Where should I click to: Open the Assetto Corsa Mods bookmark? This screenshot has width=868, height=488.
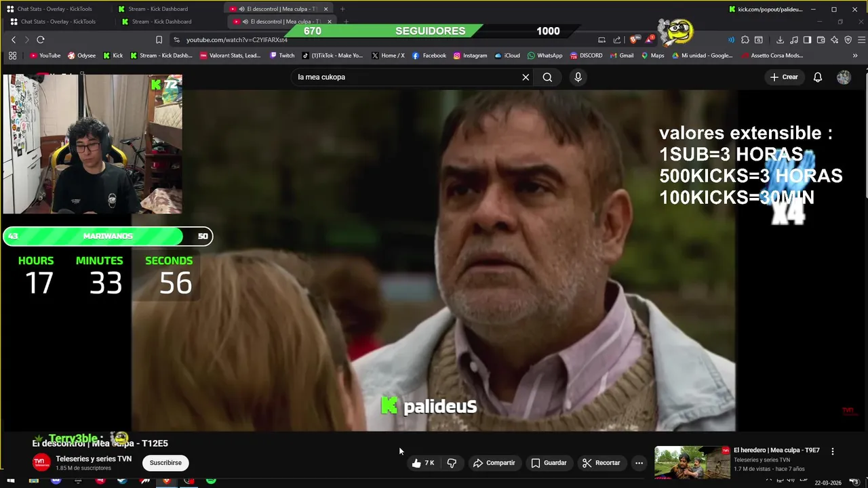(772, 56)
